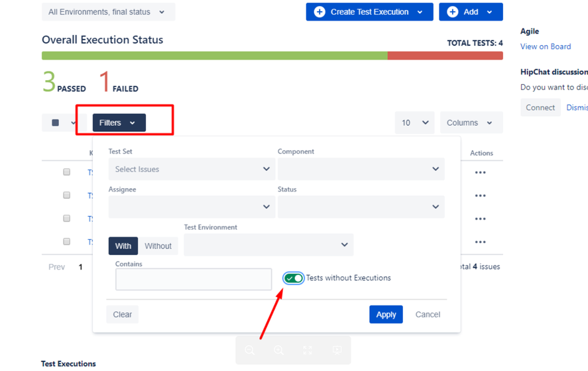Click page number 1 in pagination
Viewport: 588px width, 371px height.
tap(80, 267)
